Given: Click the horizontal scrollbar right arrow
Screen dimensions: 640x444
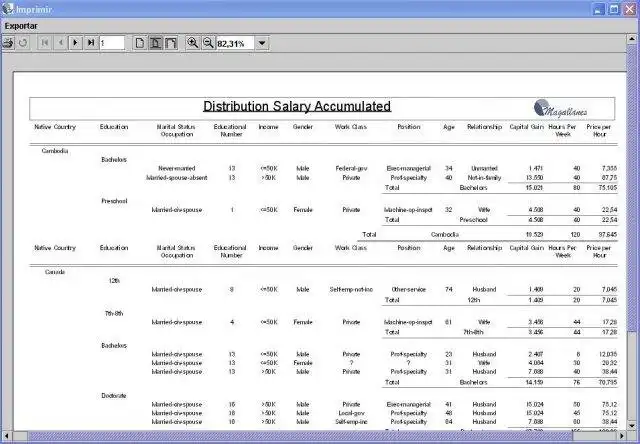Looking at the screenshot, I should 622,436.
